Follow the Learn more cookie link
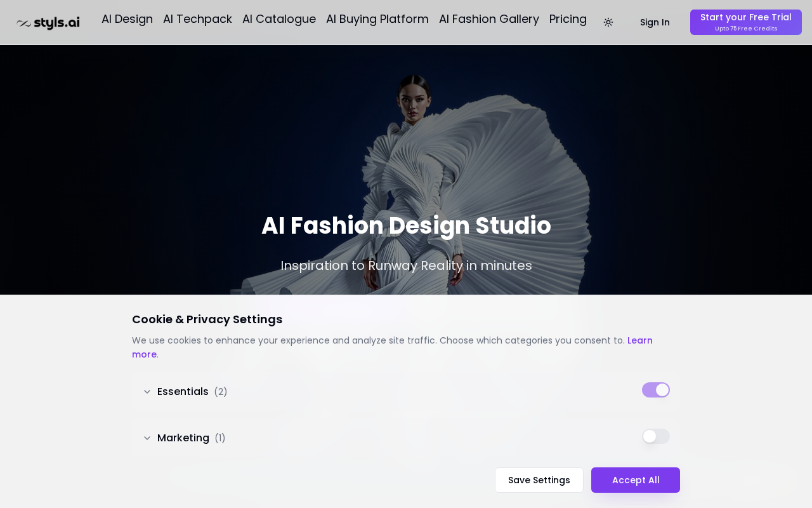This screenshot has height=508, width=812. [639, 340]
